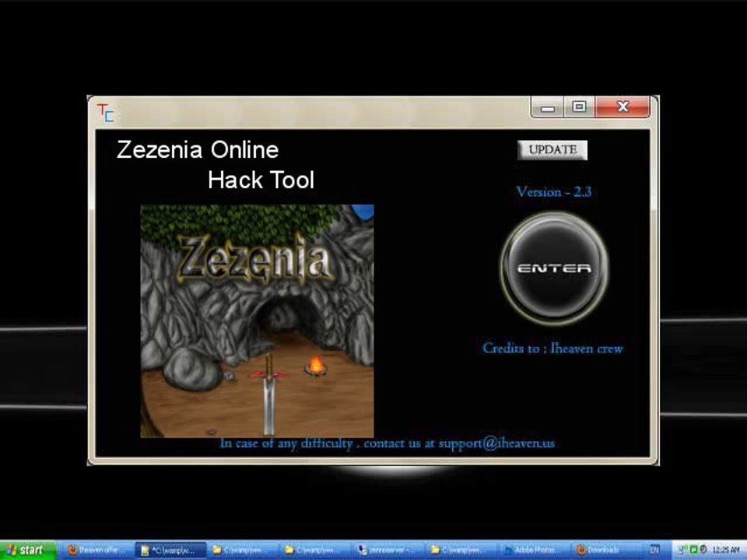Switch to Adobe Photoshop taskbar item
The width and height of the screenshot is (747, 560).
tap(534, 551)
